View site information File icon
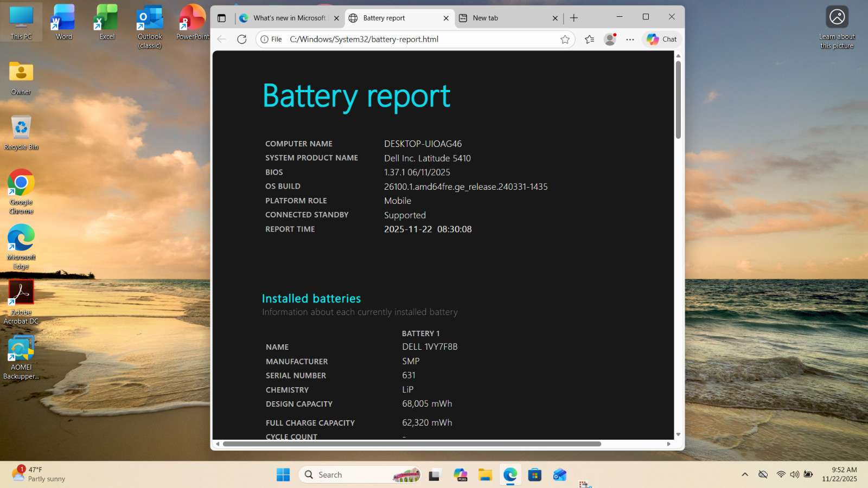868x488 pixels. pos(271,39)
